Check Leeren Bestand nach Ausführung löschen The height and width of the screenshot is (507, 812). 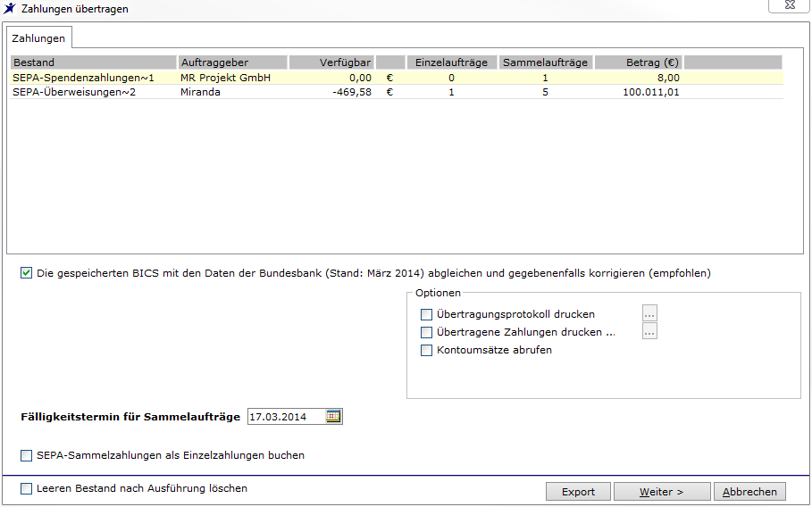[x=27, y=488]
